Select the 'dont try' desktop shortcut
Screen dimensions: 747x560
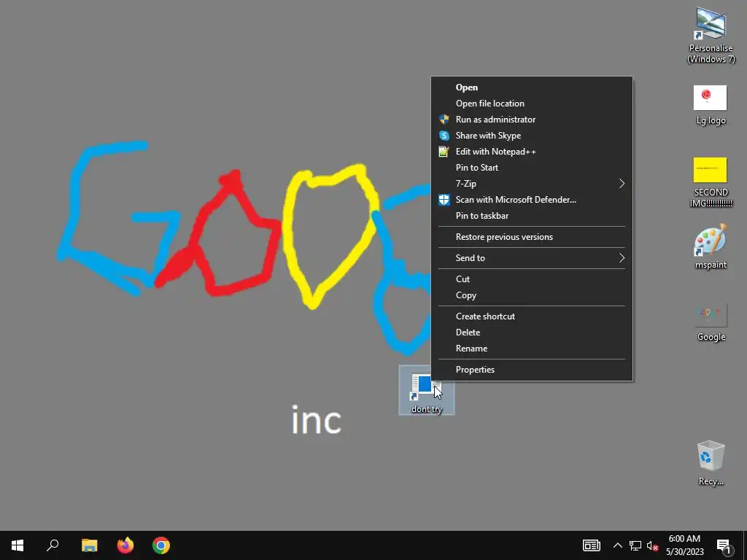pyautogui.click(x=426, y=391)
